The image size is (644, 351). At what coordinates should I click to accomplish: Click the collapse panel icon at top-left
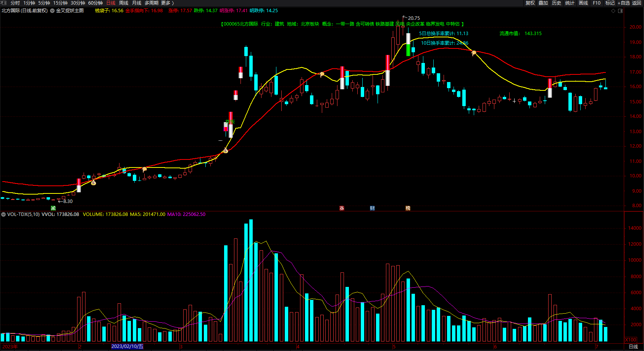point(4,3)
